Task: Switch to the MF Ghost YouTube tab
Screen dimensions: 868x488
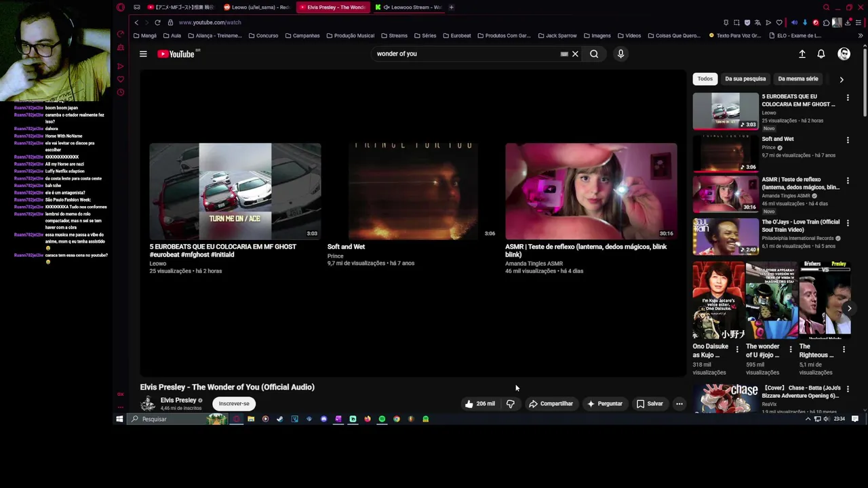Action: point(180,7)
